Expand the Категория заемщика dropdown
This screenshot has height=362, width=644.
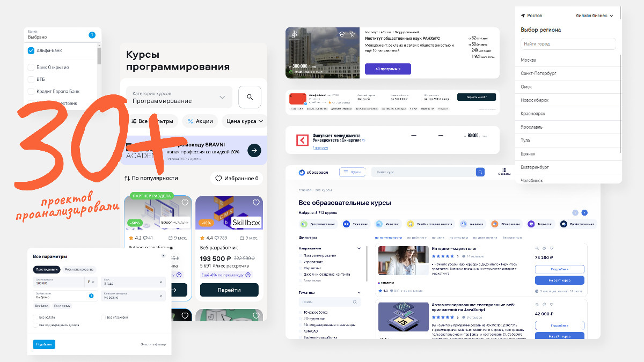click(x=133, y=295)
